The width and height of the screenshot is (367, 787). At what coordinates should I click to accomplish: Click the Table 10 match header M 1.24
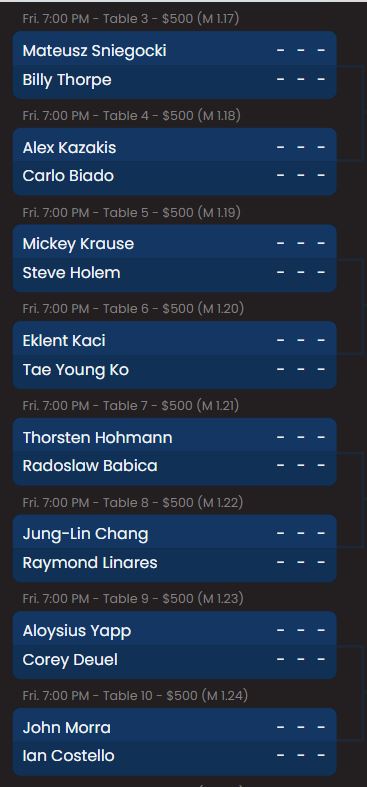point(135,696)
